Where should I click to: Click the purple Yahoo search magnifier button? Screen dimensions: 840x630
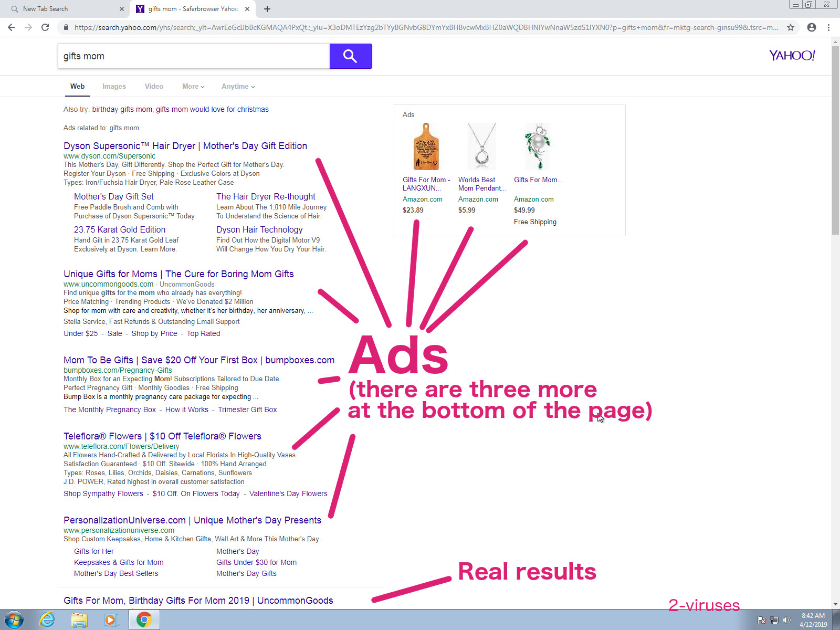pos(350,56)
